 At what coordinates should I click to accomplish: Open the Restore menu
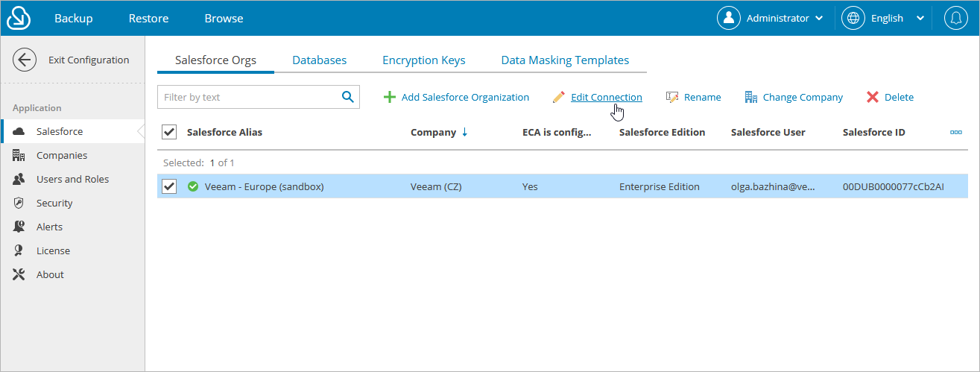pos(148,18)
